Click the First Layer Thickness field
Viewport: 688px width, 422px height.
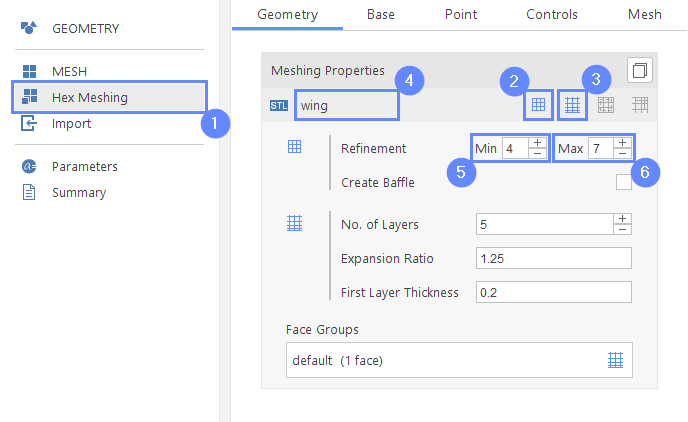pos(553,292)
